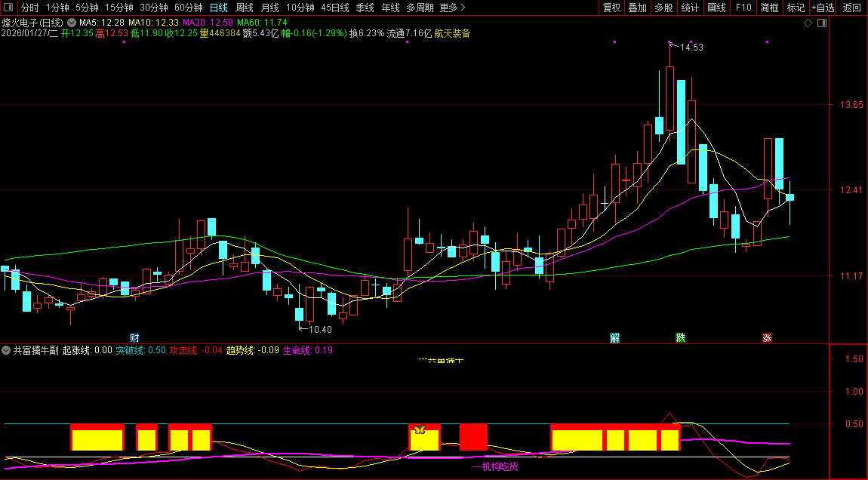Open the drawing tool 画线

click(716, 8)
